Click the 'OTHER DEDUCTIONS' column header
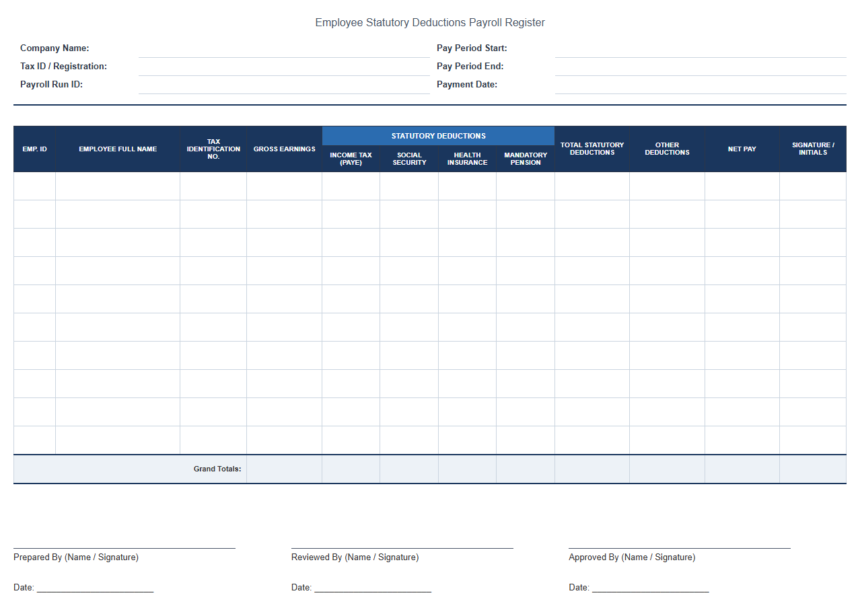 coord(668,149)
